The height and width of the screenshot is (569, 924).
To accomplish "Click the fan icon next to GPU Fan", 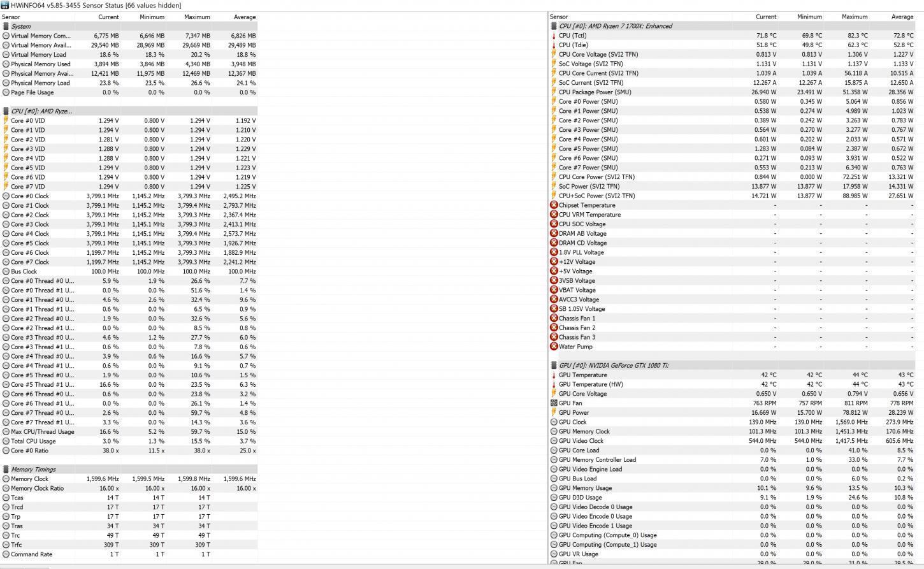I will click(x=554, y=403).
